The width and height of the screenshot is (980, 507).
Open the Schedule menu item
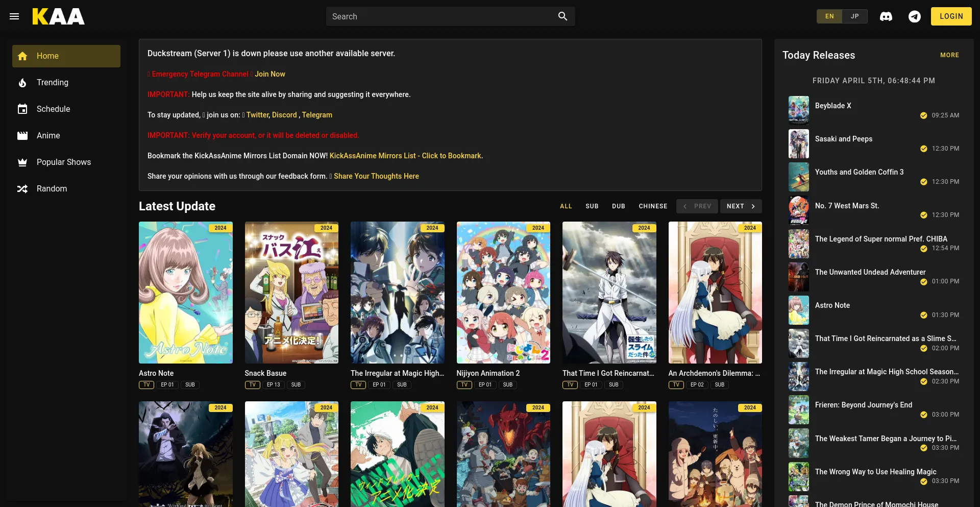click(x=66, y=109)
